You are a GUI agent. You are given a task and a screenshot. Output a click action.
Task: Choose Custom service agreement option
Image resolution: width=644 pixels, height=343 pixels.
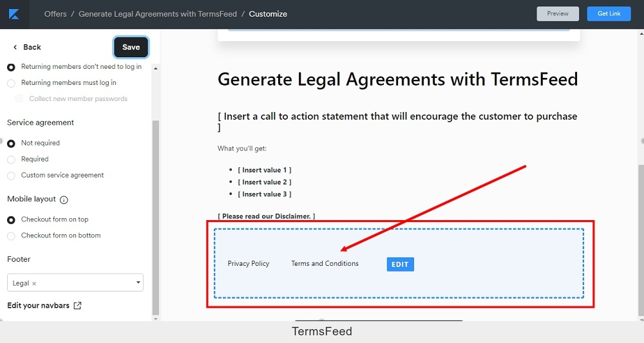[x=11, y=176]
